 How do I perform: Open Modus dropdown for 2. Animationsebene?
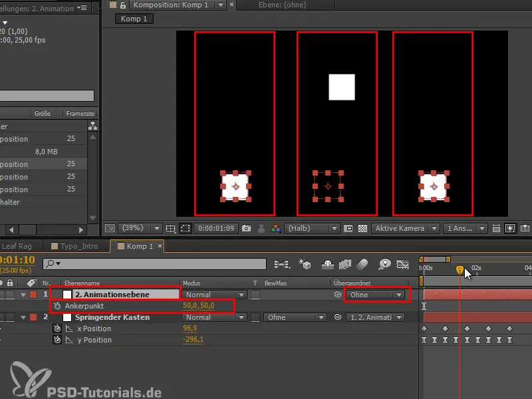pos(214,295)
